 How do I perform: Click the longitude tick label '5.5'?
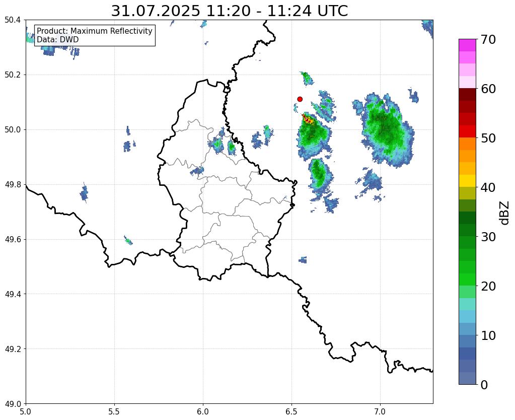pyautogui.click(x=114, y=411)
